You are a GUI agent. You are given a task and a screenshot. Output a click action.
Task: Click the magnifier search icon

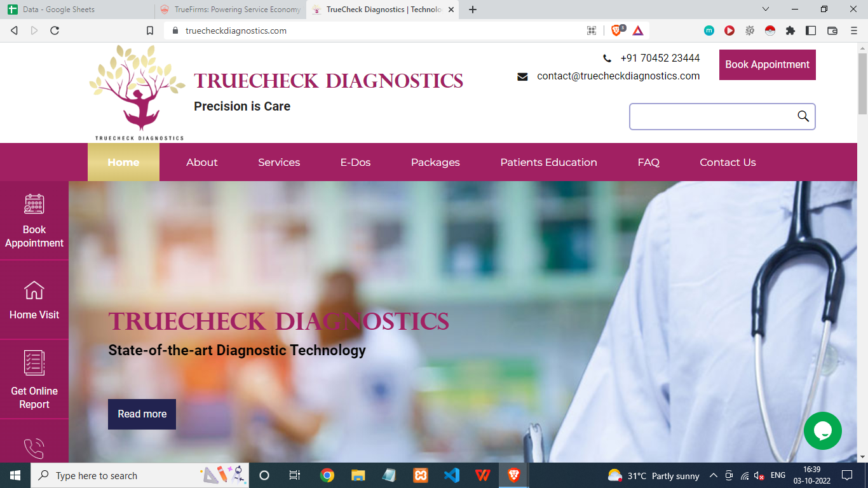tap(803, 116)
